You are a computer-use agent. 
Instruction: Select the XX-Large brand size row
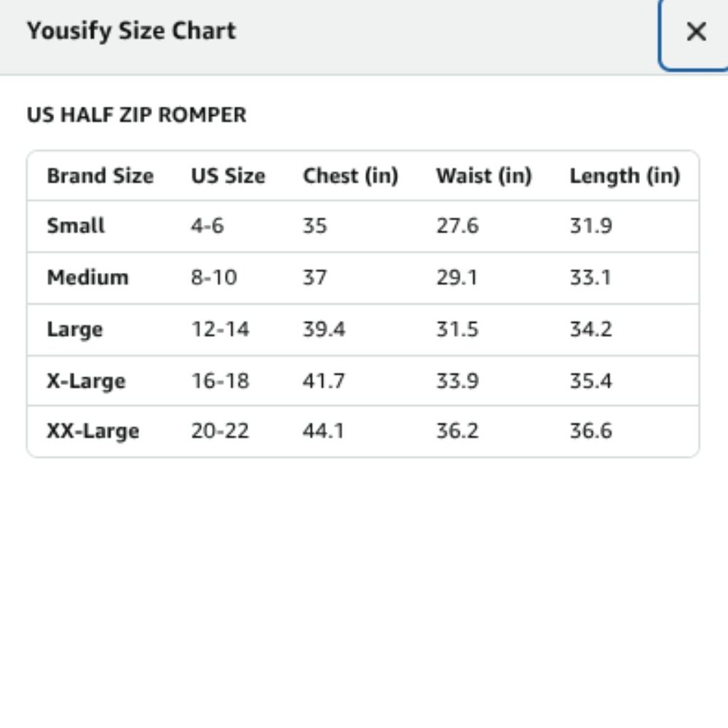coord(363,431)
